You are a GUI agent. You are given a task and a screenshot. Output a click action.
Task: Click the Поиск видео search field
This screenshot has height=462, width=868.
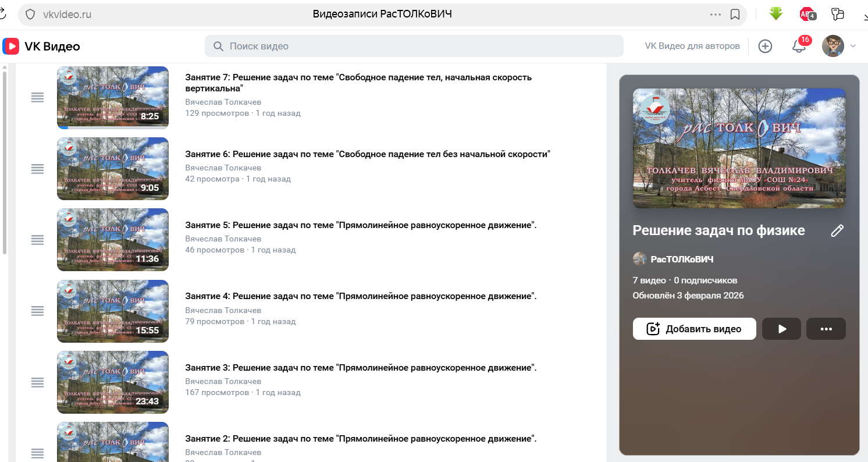(x=413, y=46)
